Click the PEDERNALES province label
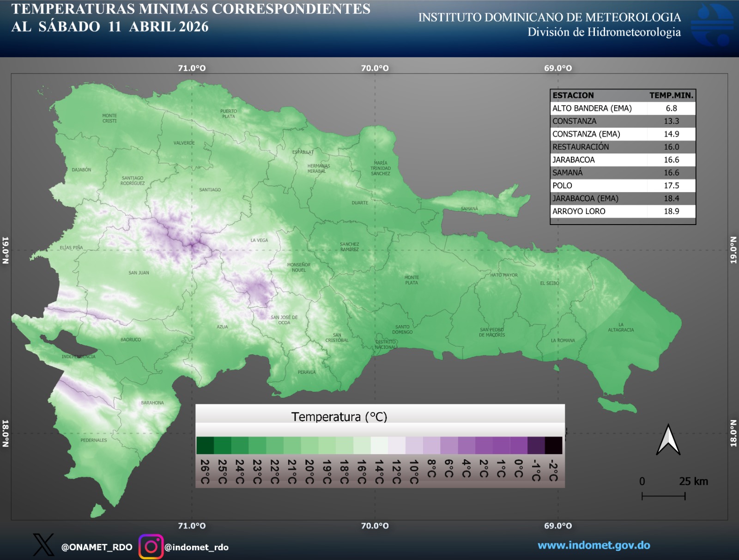Image resolution: width=739 pixels, height=560 pixels. (x=94, y=440)
